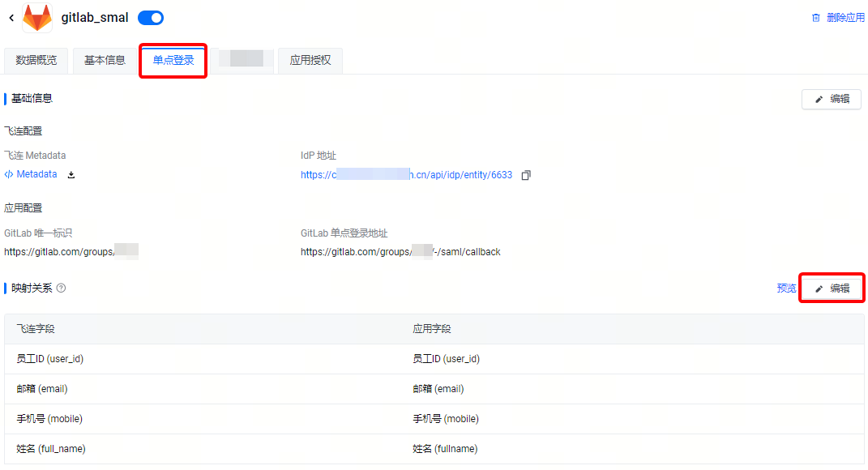868x470 pixels.
Task: Download the Metadata file via download icon
Action: click(71, 175)
